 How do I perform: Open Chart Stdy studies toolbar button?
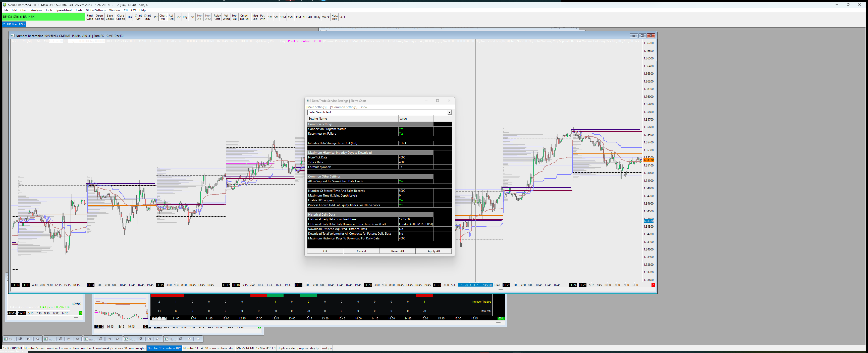pyautogui.click(x=147, y=17)
